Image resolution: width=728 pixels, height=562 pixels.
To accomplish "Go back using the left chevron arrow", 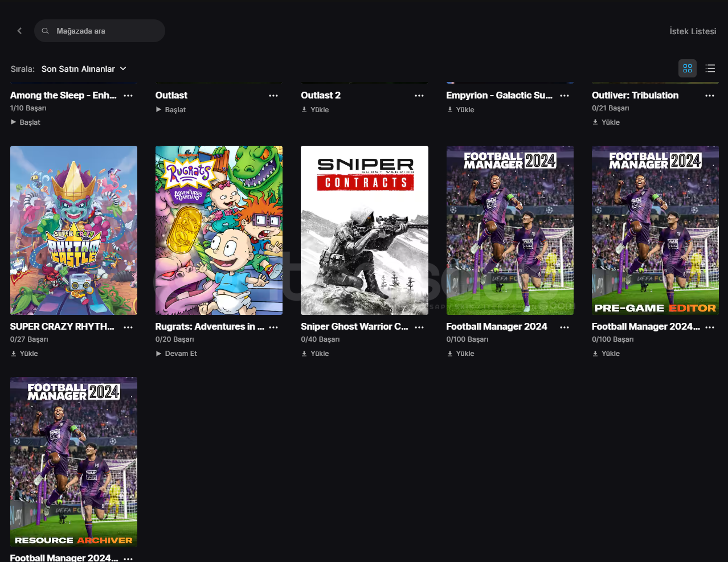I will tap(19, 31).
